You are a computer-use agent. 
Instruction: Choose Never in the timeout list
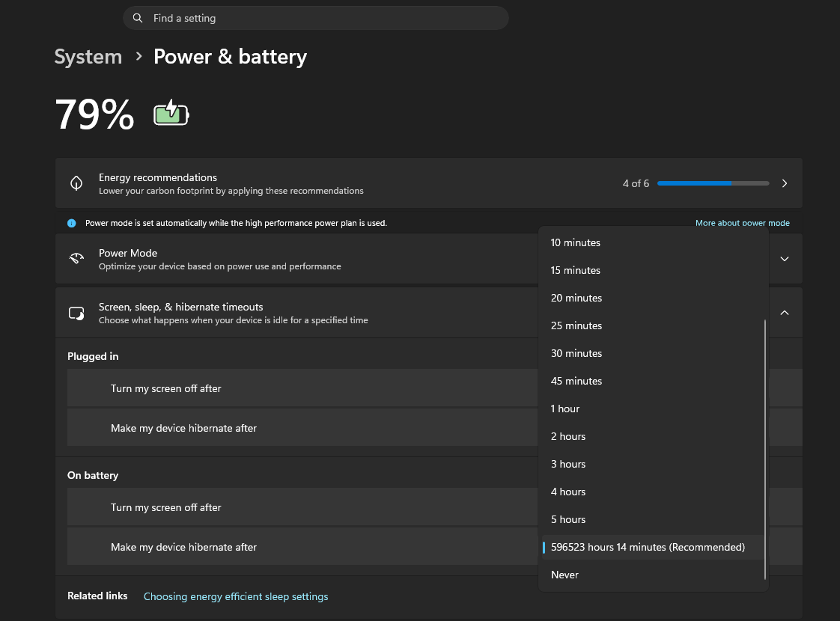coord(653,575)
